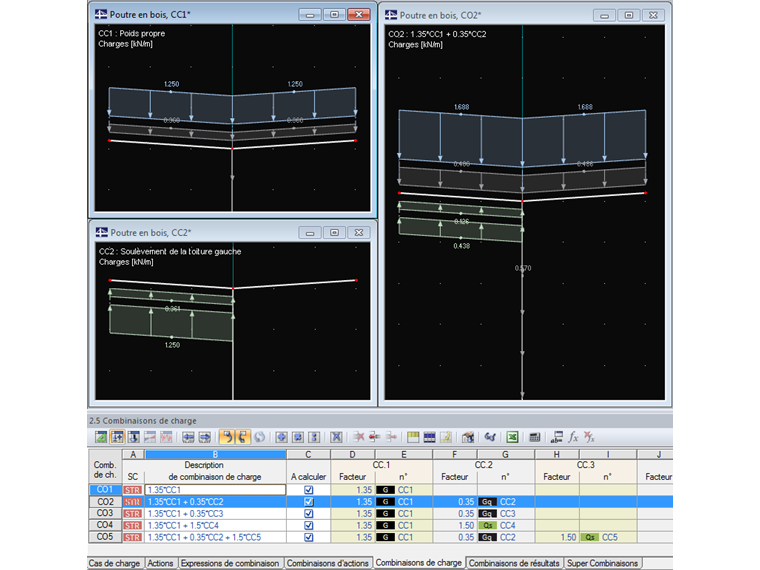Click the green Qs CC4 cell in CO4 row

507,525
